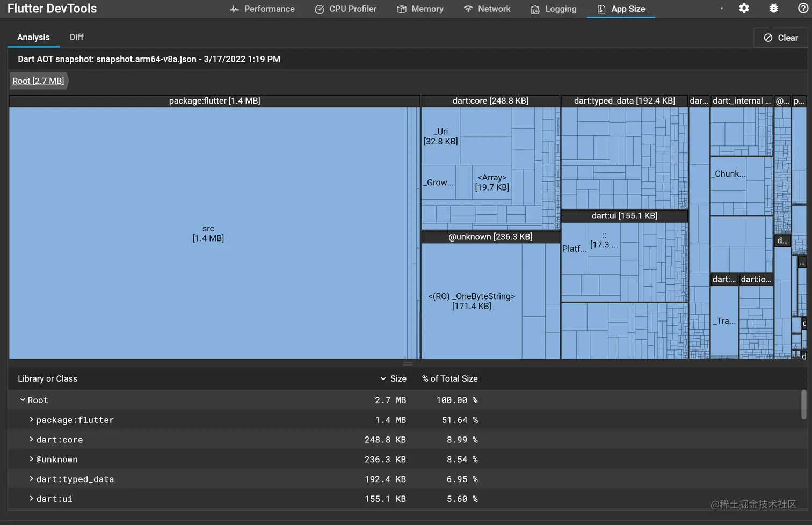812x525 pixels.
Task: Click the bug report icon
Action: [773, 8]
